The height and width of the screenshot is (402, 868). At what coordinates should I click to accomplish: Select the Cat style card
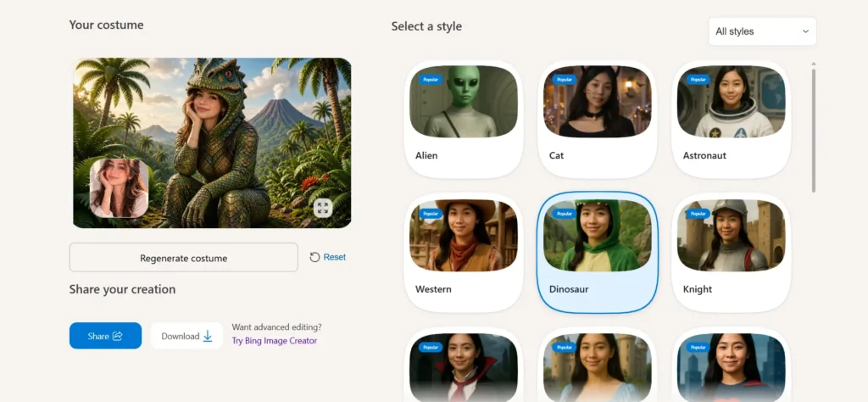coord(598,119)
